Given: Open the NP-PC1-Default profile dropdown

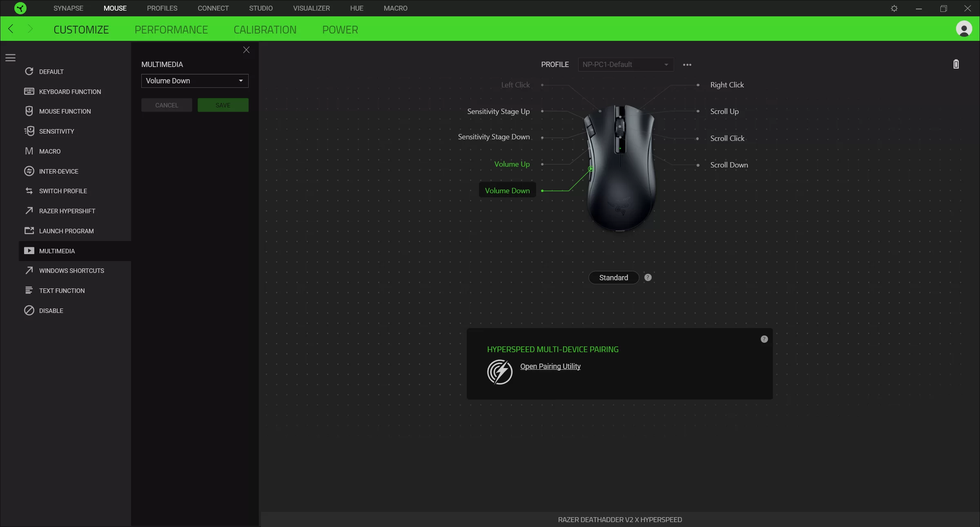Looking at the screenshot, I should 626,65.
